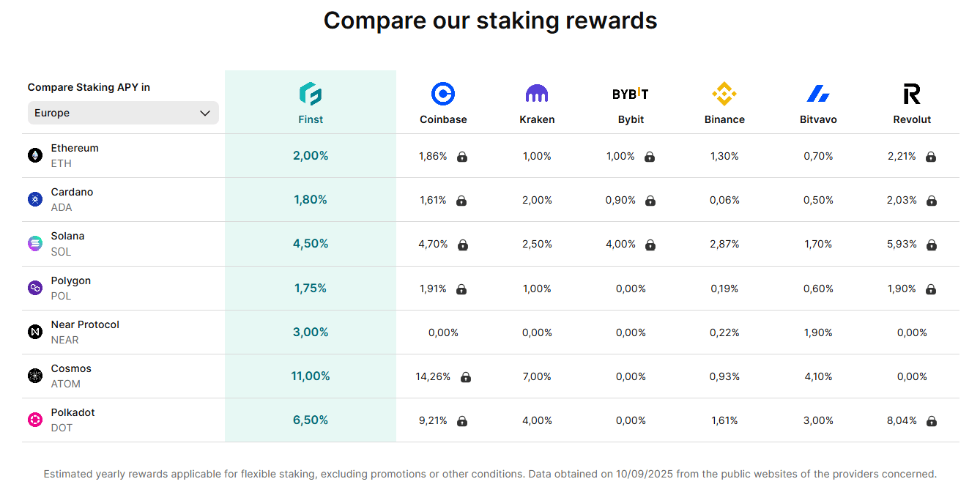Click the Cardano ADA coin icon
Viewport: 980px width, 498px height.
pos(35,199)
